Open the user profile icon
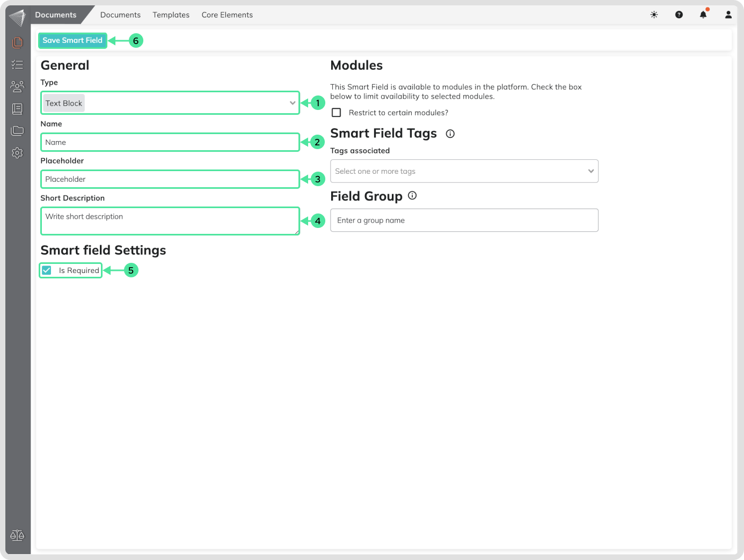Viewport: 744px width, 560px height. [x=728, y=15]
